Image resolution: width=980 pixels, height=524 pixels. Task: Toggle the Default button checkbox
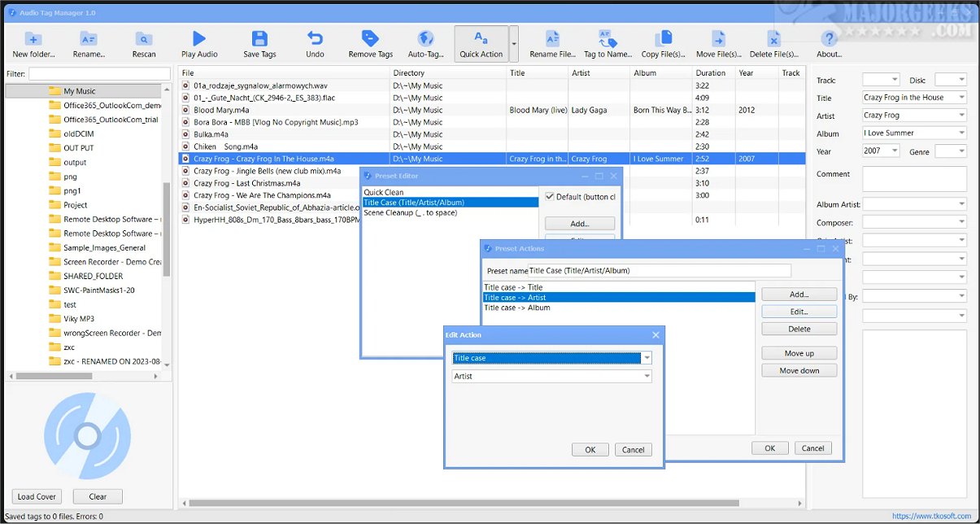click(549, 196)
